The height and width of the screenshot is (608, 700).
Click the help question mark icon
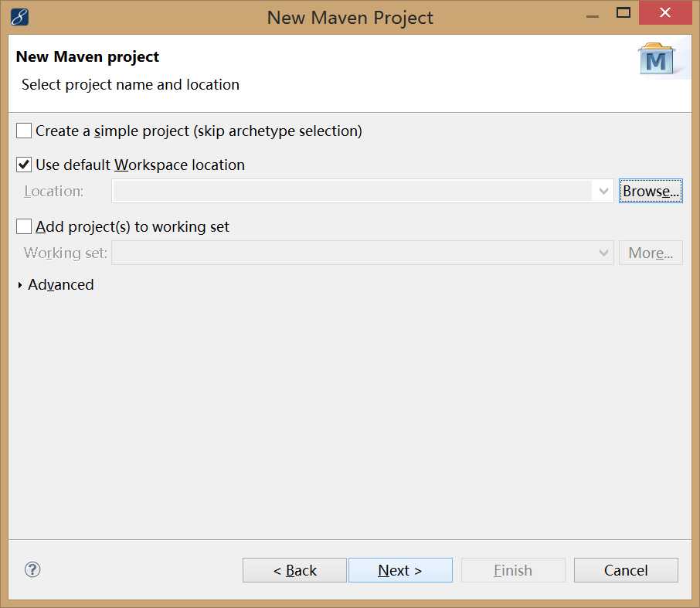pos(32,569)
